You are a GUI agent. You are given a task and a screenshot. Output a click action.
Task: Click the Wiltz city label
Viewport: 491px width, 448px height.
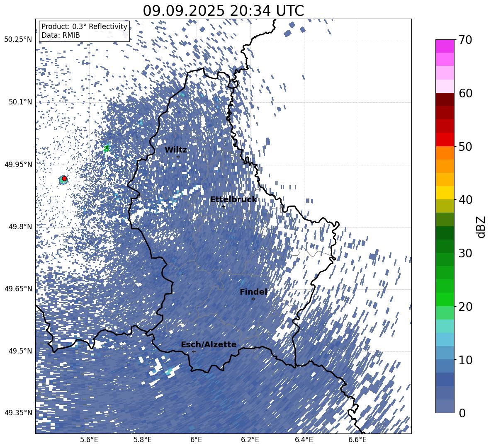point(176,150)
